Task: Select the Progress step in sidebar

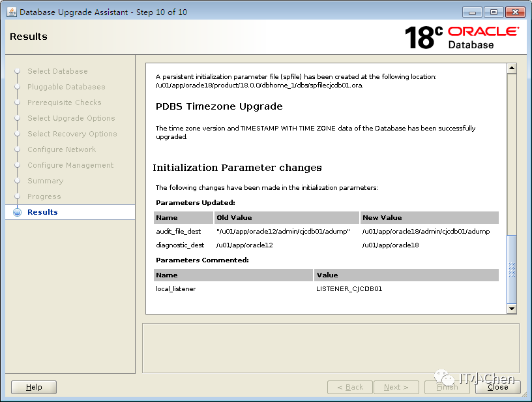Action: coord(44,196)
